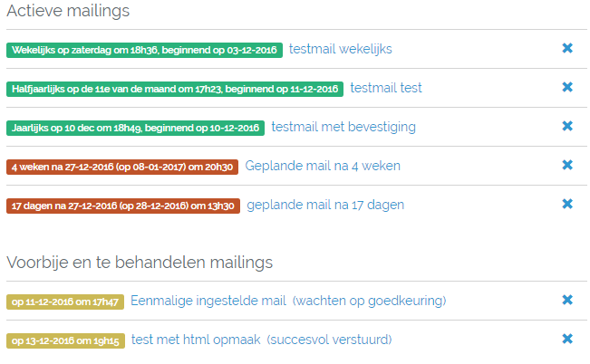Open 'Eenmalige ingestelde mail' awaiting approval
The height and width of the screenshot is (364, 590).
(208, 301)
